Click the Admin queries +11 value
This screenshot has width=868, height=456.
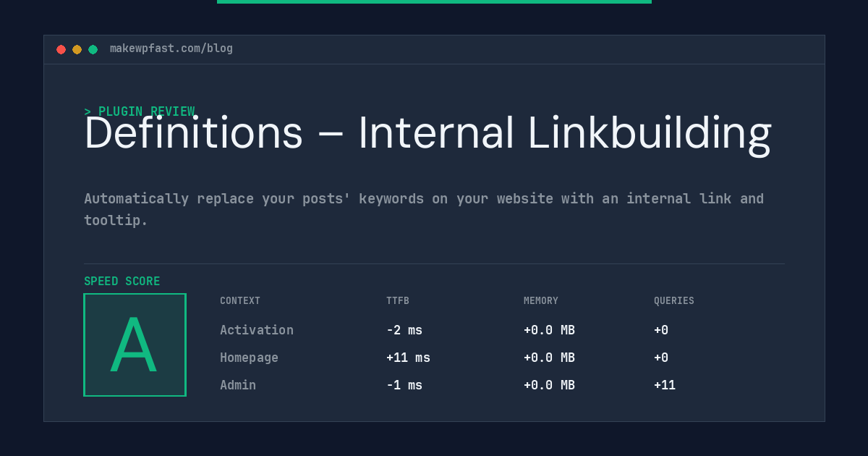click(x=665, y=385)
